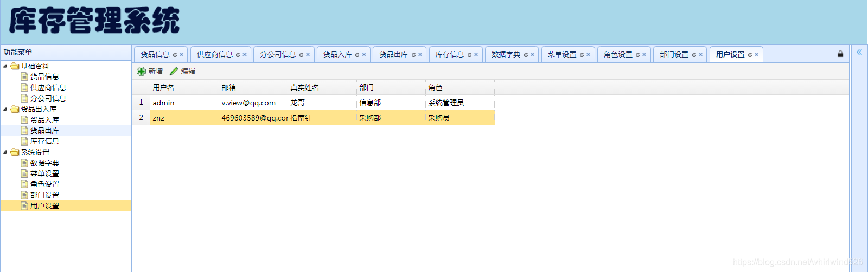Screen dimensions: 868x272
Task: Collapse the 基础资料 tree node arrow
Action: (5, 66)
